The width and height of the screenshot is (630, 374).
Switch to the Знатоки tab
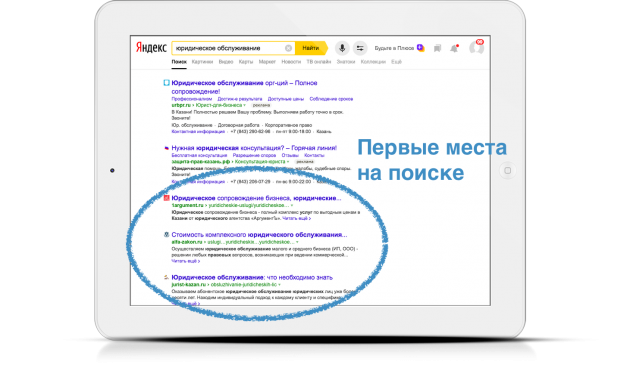click(x=346, y=62)
